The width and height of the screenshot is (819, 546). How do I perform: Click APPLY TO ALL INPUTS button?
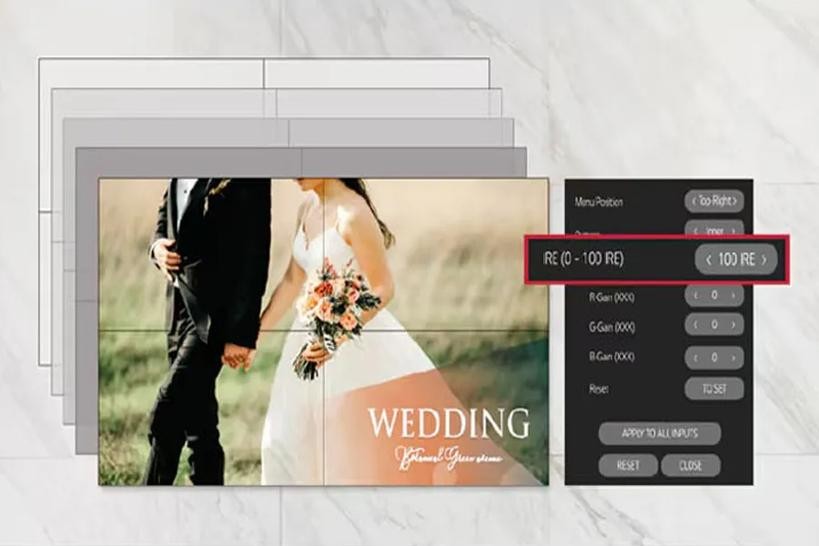coord(659,433)
